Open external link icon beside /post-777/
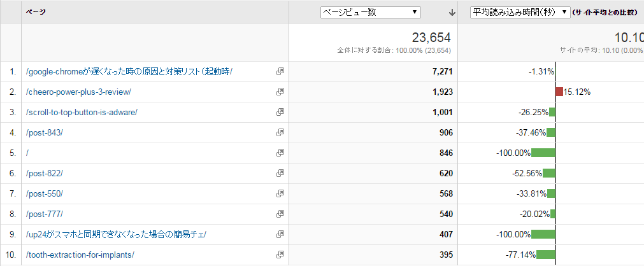644x266 pixels. pos(280,214)
